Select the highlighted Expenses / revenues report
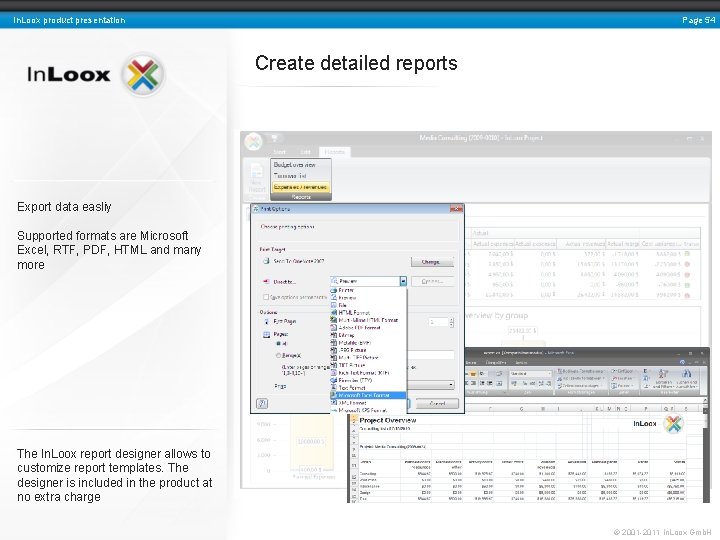The image size is (720, 540). coord(300,187)
